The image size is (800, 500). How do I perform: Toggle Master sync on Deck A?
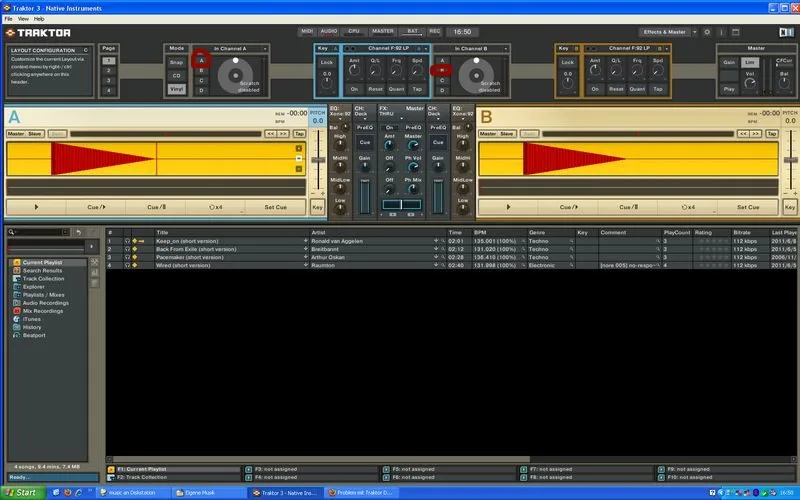(x=16, y=133)
